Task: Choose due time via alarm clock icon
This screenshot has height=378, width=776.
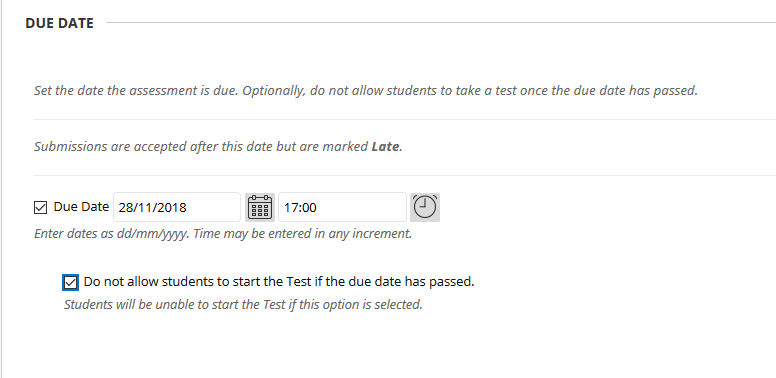Action: point(425,207)
